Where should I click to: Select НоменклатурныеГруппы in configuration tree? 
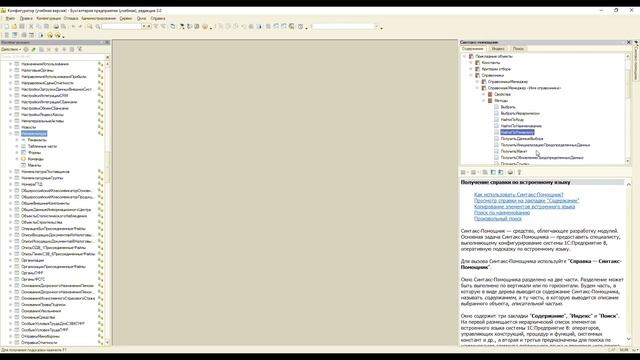[42, 178]
